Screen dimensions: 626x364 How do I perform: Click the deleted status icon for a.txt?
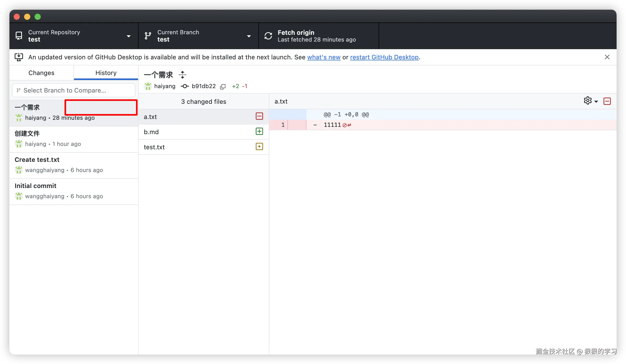pos(259,116)
